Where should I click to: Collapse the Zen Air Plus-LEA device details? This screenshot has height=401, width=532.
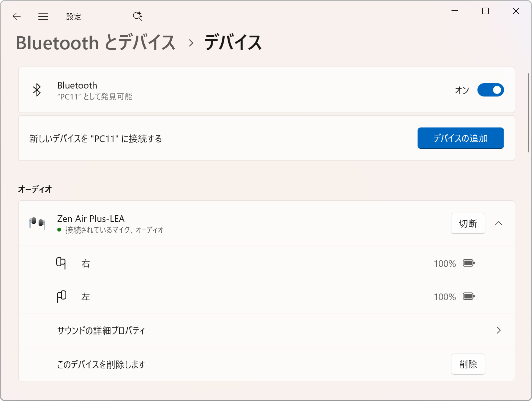[x=498, y=223]
